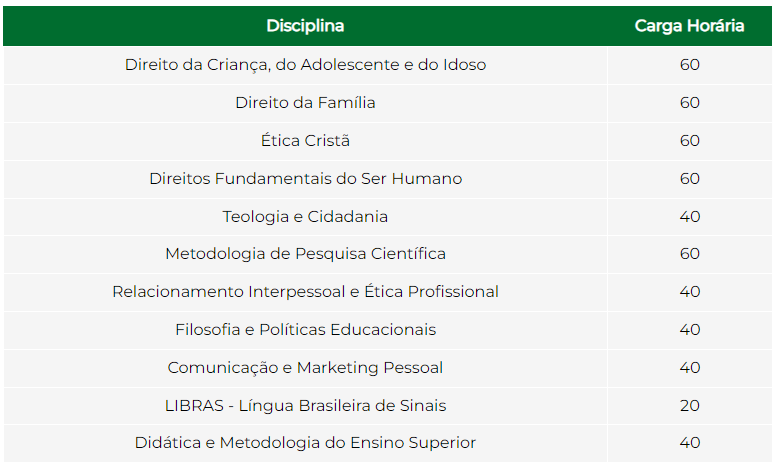
Task: Click Teologia e Cidadania entry
Action: [x=305, y=216]
